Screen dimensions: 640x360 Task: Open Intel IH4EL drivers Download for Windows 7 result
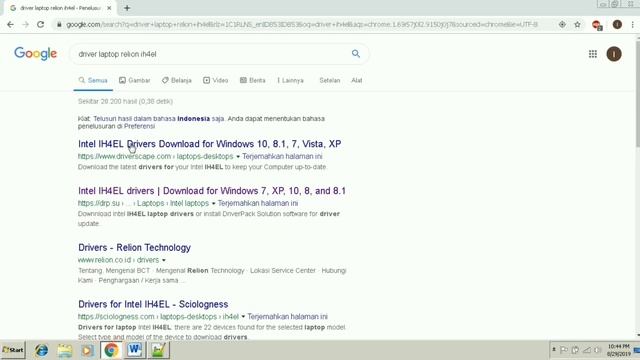click(212, 191)
